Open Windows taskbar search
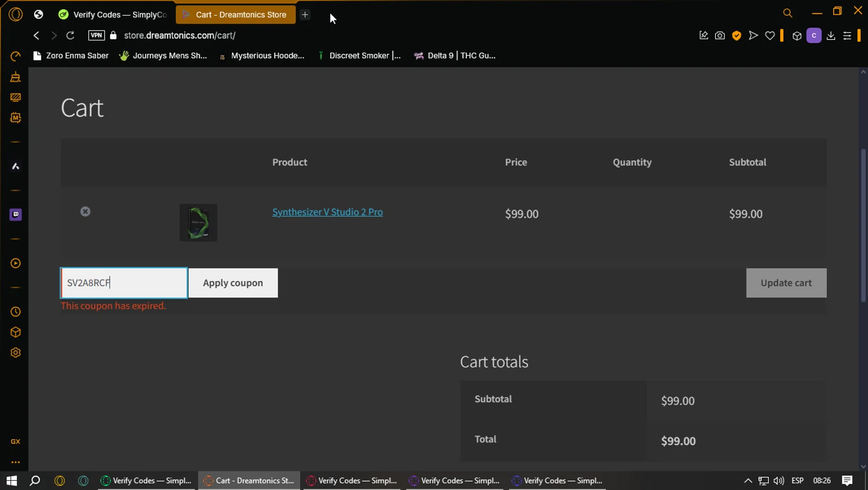This screenshot has height=490, width=868. tap(35, 481)
